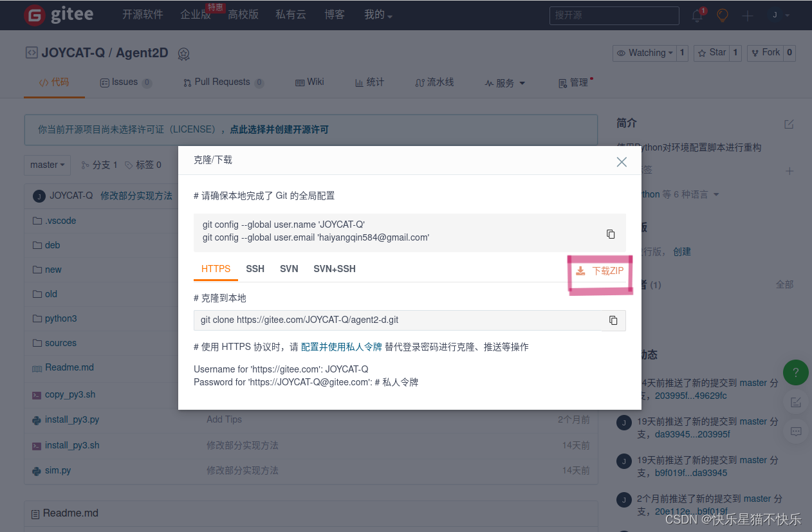This screenshot has height=532, width=812.
Task: Switch to the SSH tab
Action: pos(255,269)
